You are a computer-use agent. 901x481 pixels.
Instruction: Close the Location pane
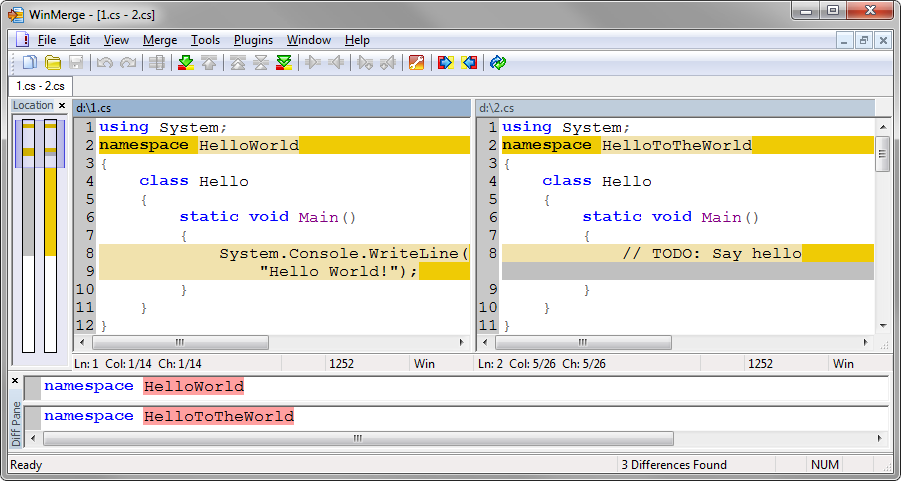pos(62,105)
